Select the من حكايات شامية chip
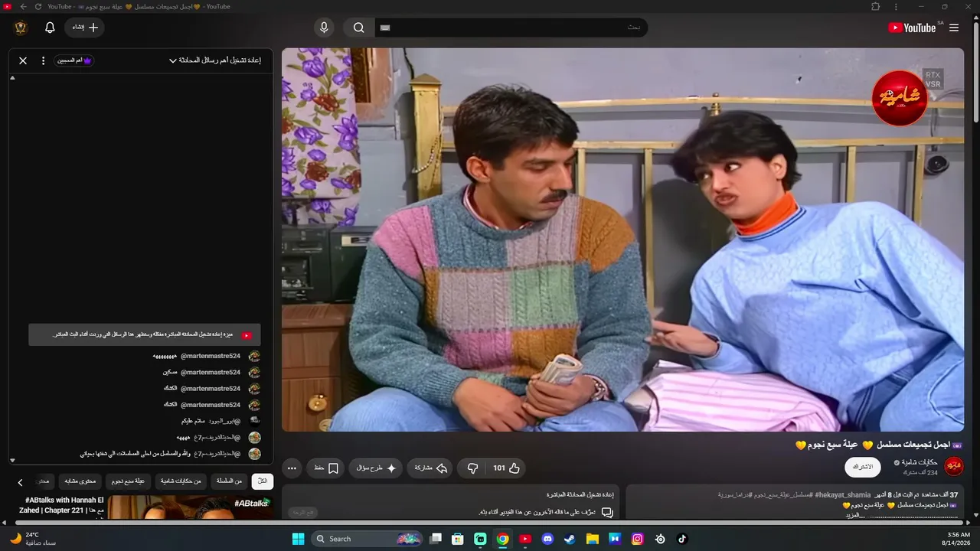The width and height of the screenshot is (980, 551). [181, 481]
